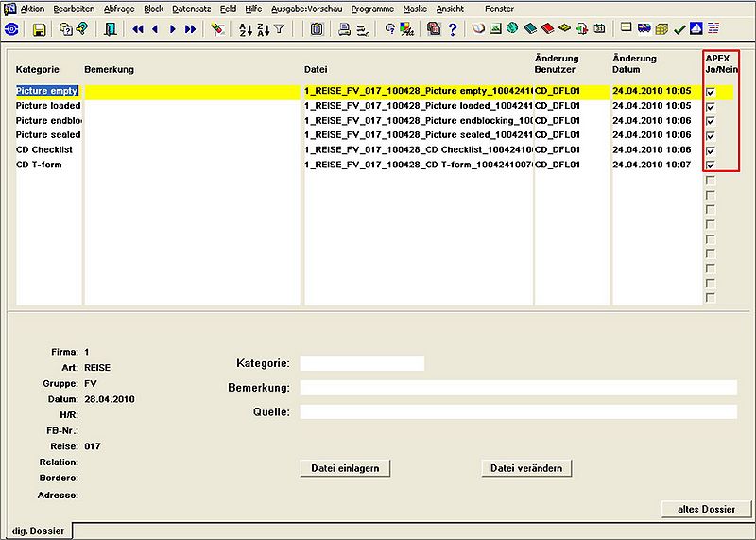The image size is (756, 540).
Task: Open the Excel spreadsheet icon
Action: point(495,29)
